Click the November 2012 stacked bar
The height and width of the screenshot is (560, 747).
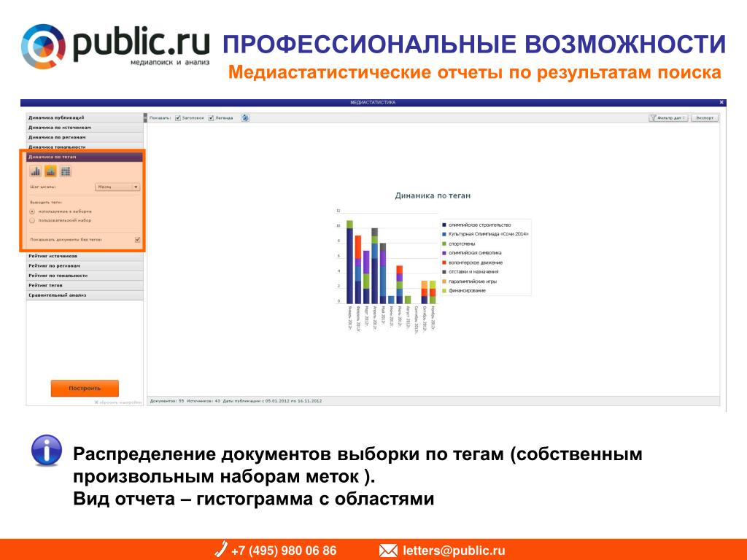(433, 292)
